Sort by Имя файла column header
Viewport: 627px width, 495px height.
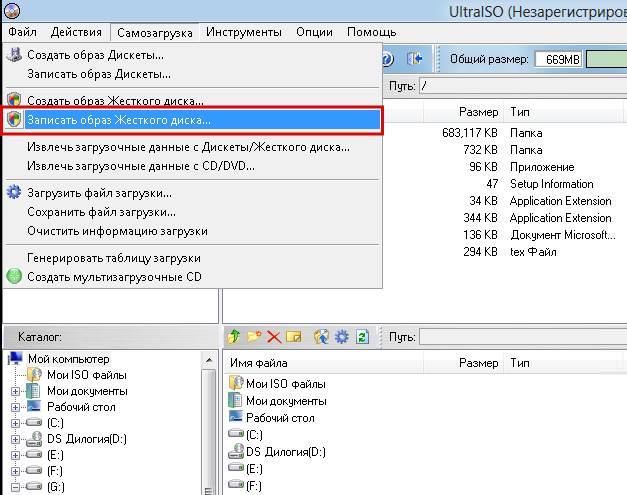323,363
